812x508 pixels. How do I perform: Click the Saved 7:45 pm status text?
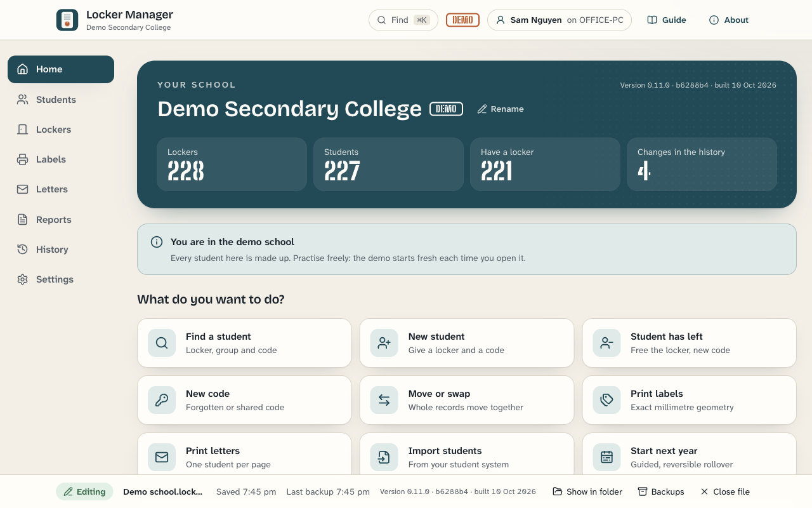(246, 491)
